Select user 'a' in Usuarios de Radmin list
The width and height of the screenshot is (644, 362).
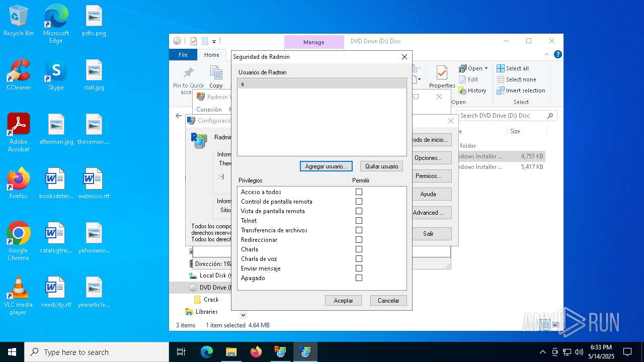tap(322, 84)
